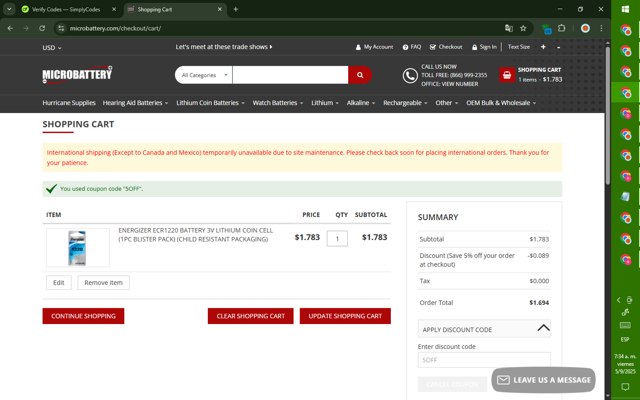Expand the Hearing Aid Batteries menu
The width and height of the screenshot is (640, 400).
[x=136, y=103]
